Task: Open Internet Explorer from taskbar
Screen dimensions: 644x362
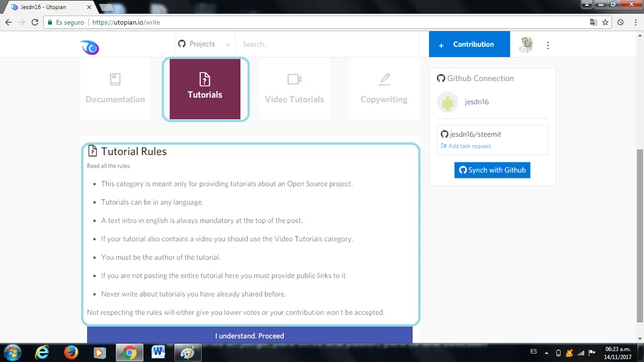Action: [x=42, y=353]
